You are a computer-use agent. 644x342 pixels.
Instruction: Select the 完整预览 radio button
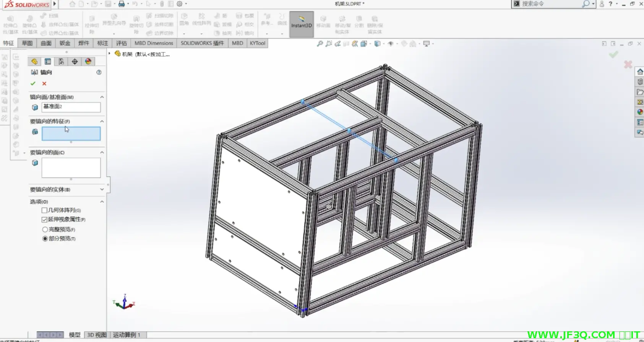45,230
